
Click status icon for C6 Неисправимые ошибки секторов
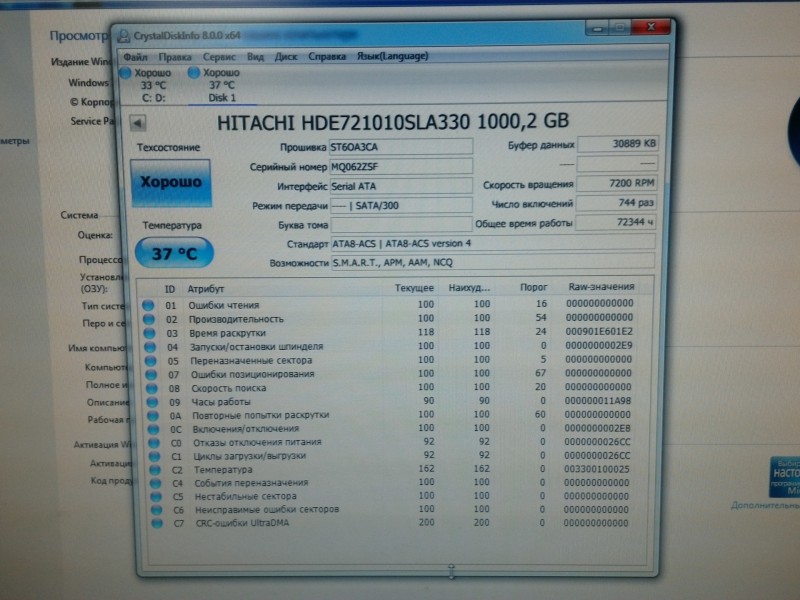pyautogui.click(x=157, y=509)
